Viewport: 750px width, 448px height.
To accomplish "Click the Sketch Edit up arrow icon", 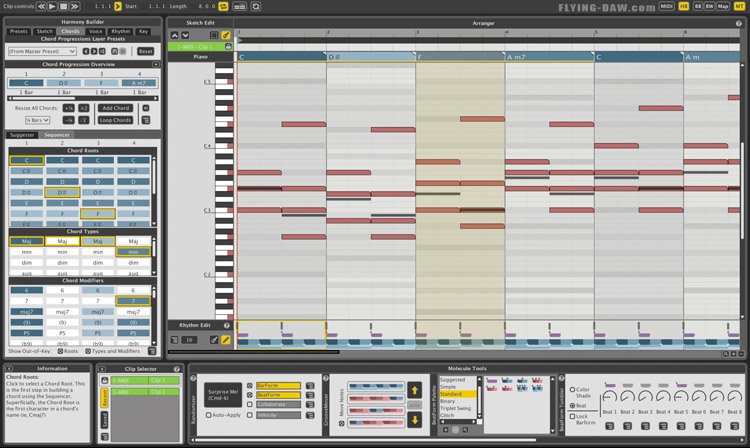I will [175, 35].
